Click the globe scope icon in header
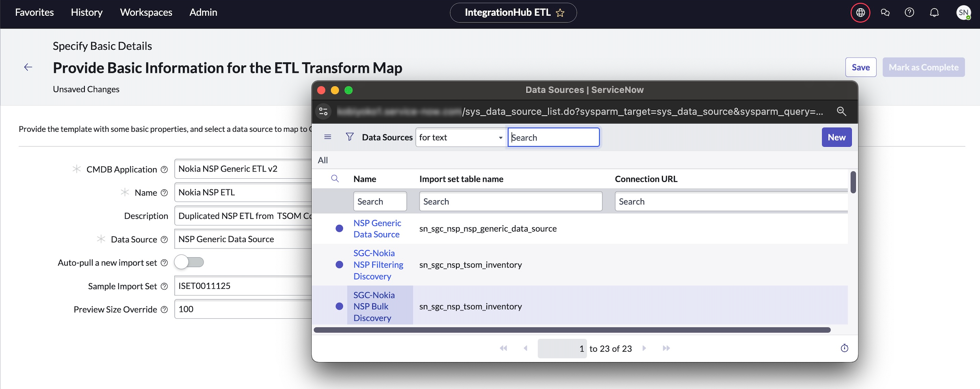The width and height of the screenshot is (980, 389). 860,13
